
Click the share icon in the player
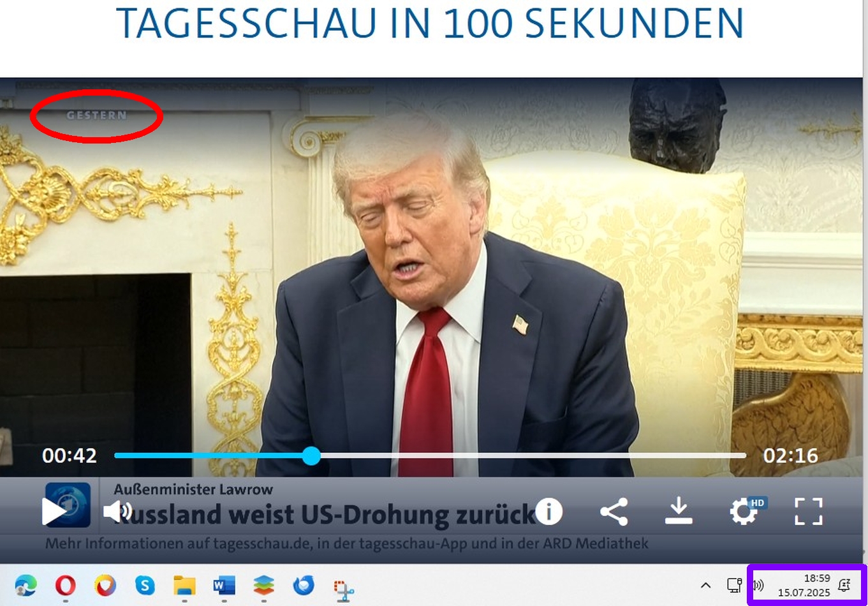[x=614, y=512]
